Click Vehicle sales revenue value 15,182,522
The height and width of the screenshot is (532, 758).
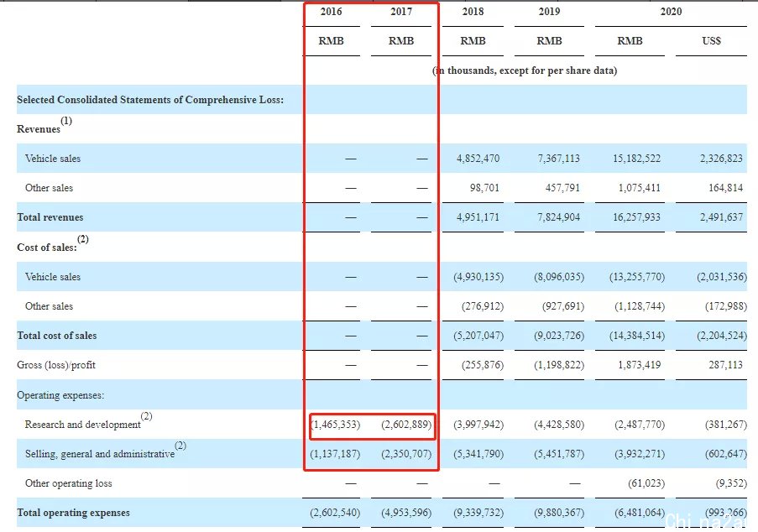click(636, 159)
